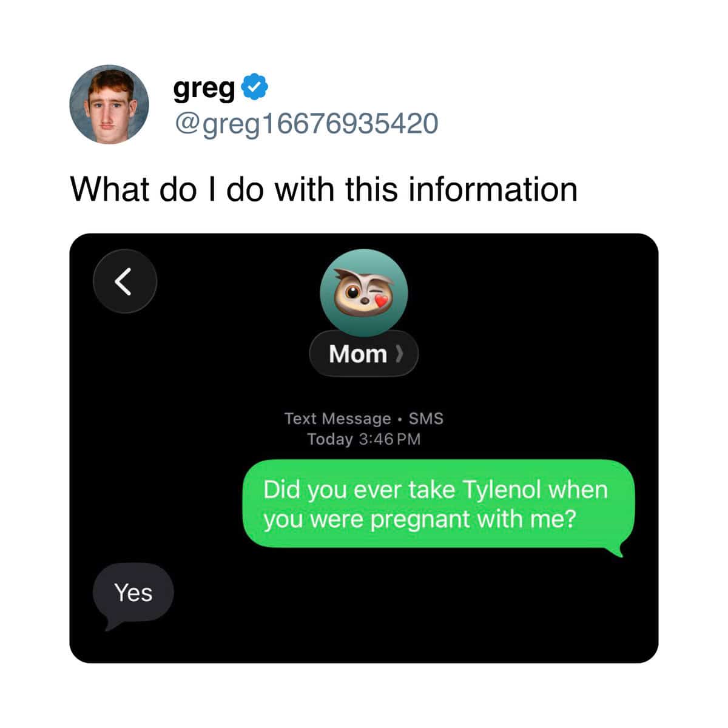Expand contact details via chevron beside Mom

tap(399, 354)
